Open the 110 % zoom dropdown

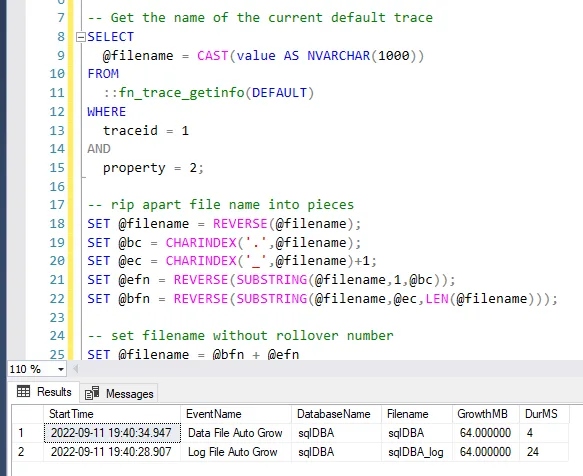(x=60, y=369)
